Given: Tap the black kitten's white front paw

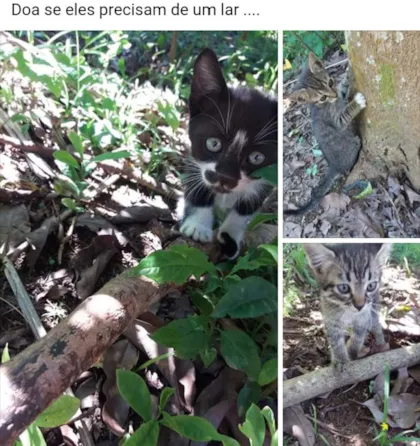Looking at the screenshot, I should (x=197, y=227).
